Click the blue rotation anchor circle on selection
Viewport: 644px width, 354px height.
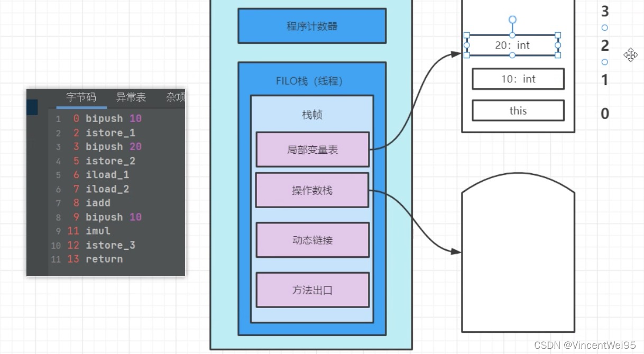512,20
